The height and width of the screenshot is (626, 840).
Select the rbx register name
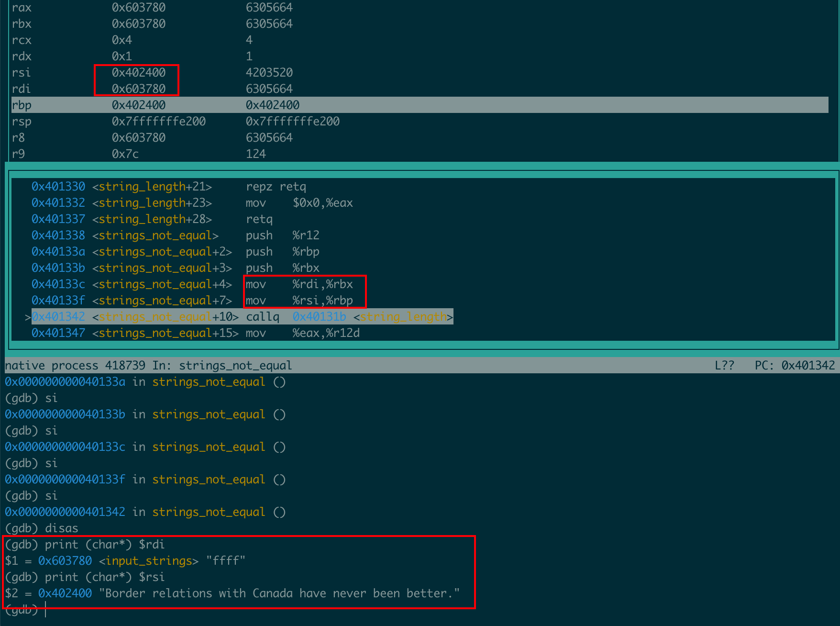pos(22,24)
